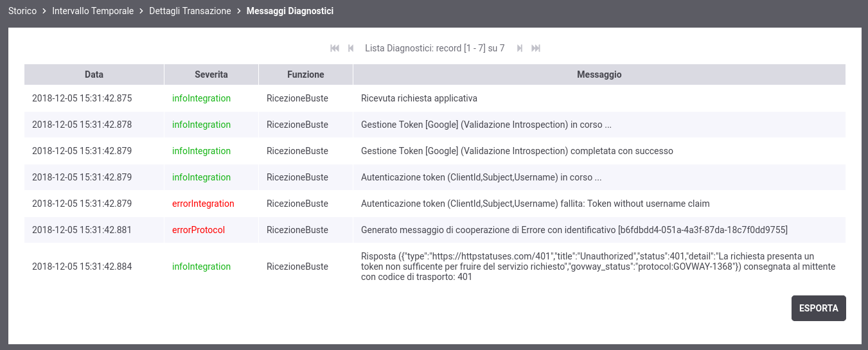Click the ESPORTA button
The height and width of the screenshot is (350, 868).
[819, 308]
